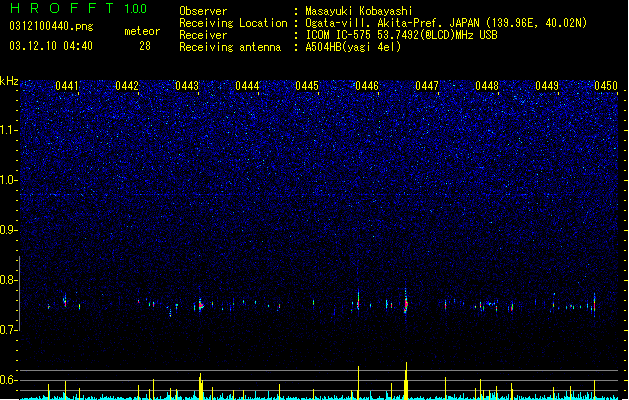Image resolution: width=629 pixels, height=400 pixels.
Task: Click the 0447 time marker label
Action: point(427,86)
